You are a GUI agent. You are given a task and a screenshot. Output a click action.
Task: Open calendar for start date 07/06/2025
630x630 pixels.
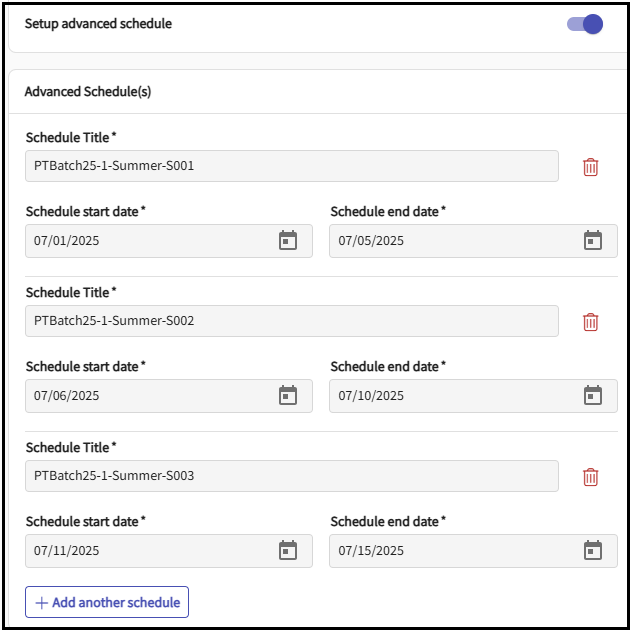288,396
